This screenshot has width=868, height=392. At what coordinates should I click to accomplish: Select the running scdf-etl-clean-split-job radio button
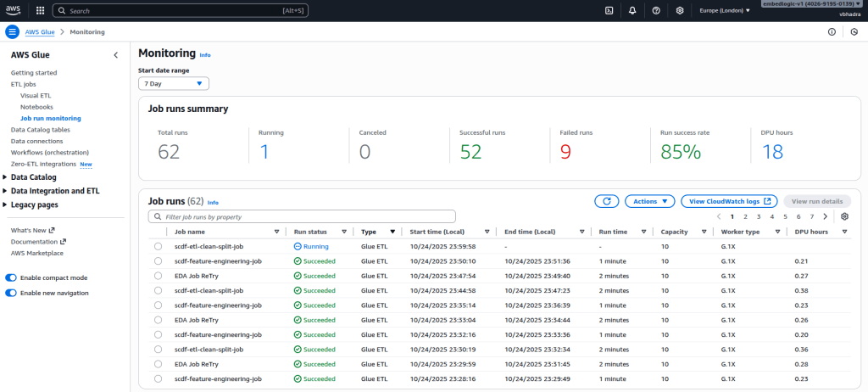[158, 246]
